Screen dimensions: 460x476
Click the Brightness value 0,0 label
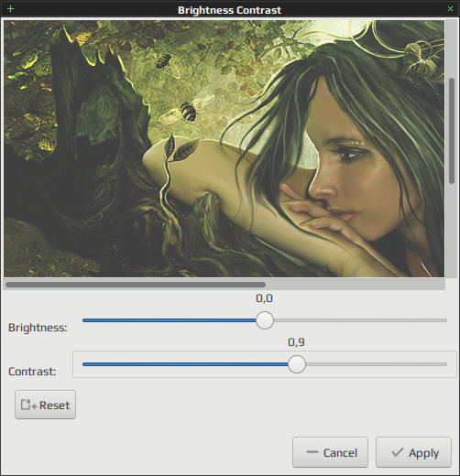(265, 298)
